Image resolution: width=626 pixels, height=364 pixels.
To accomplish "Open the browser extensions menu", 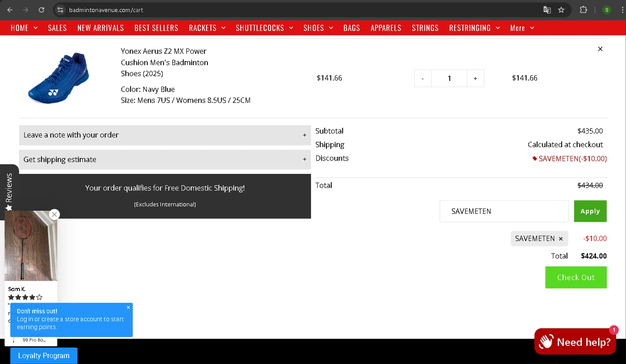I will [x=583, y=10].
